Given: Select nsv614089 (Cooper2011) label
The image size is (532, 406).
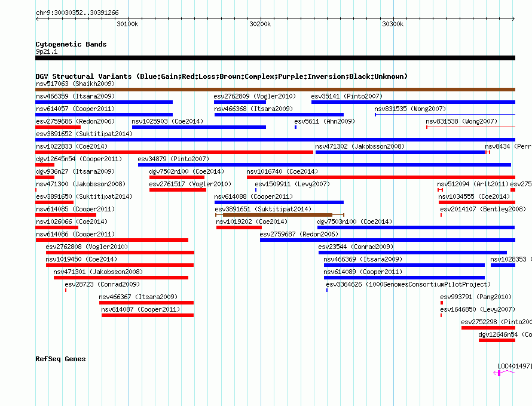Looking at the screenshot, I should point(363,272).
